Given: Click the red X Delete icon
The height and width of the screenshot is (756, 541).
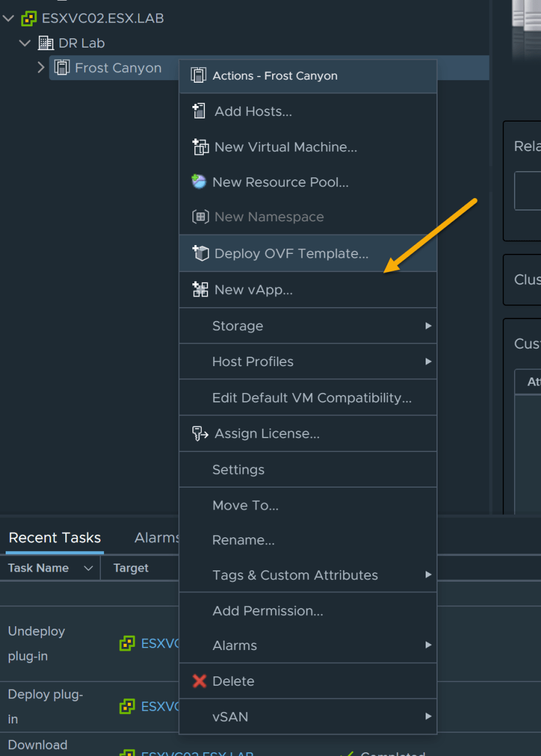Looking at the screenshot, I should click(x=199, y=681).
